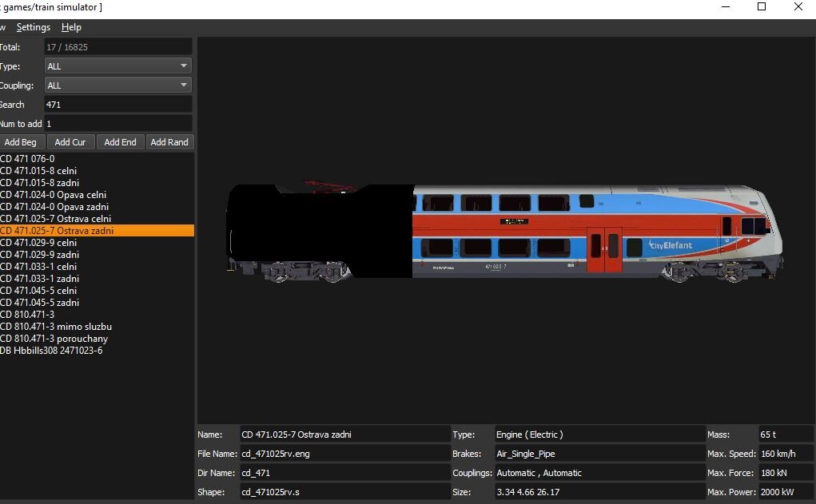This screenshot has width=816, height=504.
Task: Click the Shape field cd_471025rv.s
Action: point(344,492)
